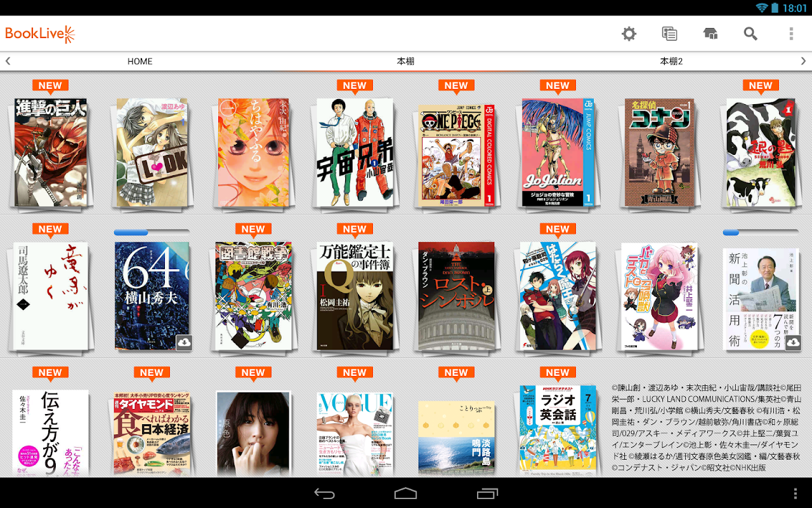Open 万能鑑定士Qの事件簿 cover
This screenshot has height=508, width=812.
(x=355, y=296)
